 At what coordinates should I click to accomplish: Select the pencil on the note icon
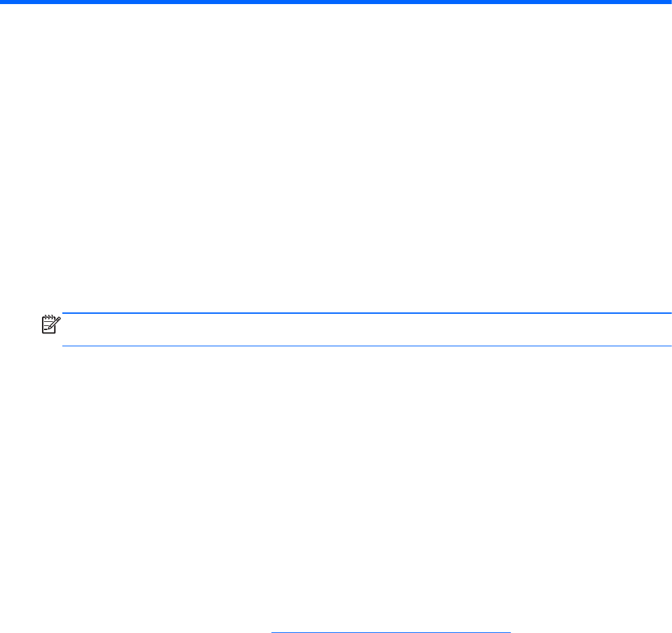coord(56,323)
